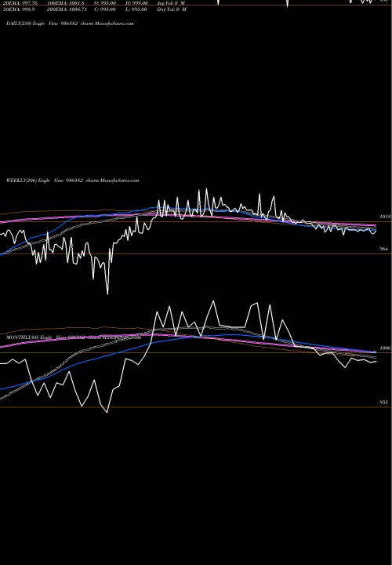
Task: Click the 1006 price level on monthly chart
Action: coord(385,348)
